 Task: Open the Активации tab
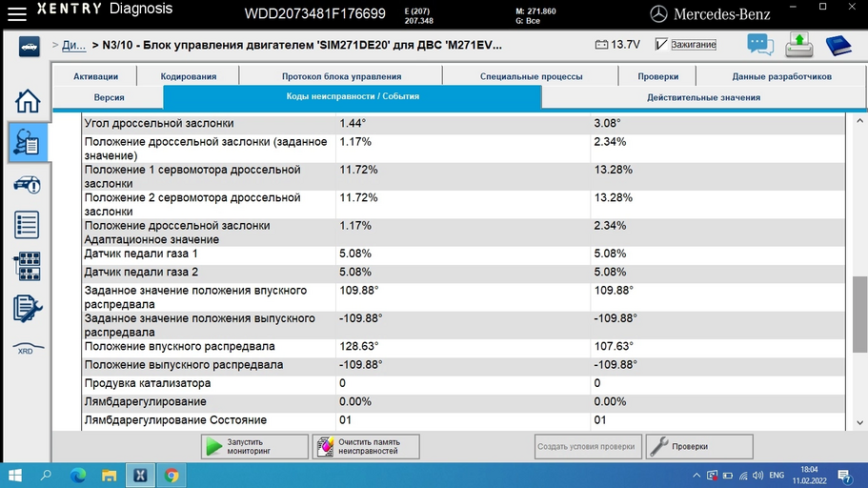(x=96, y=76)
